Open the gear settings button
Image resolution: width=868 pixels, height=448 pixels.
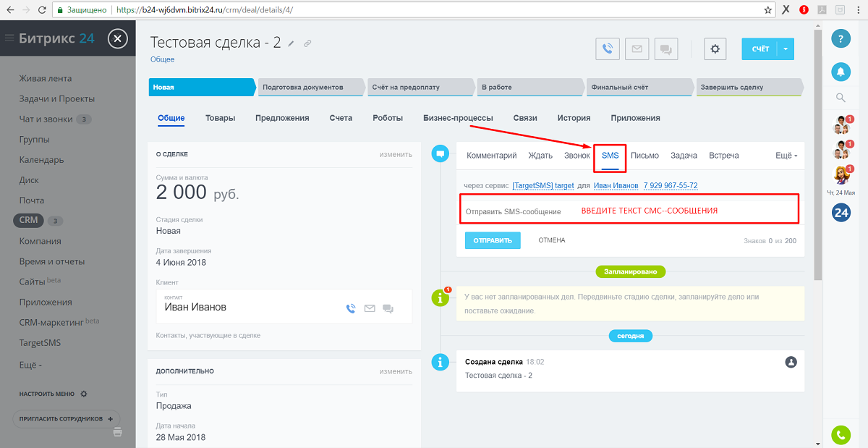(x=715, y=49)
